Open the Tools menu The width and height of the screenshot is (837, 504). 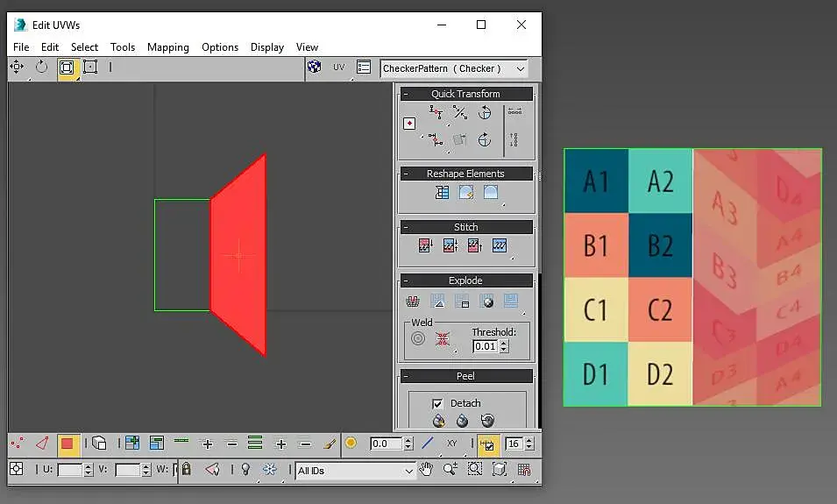(x=122, y=47)
